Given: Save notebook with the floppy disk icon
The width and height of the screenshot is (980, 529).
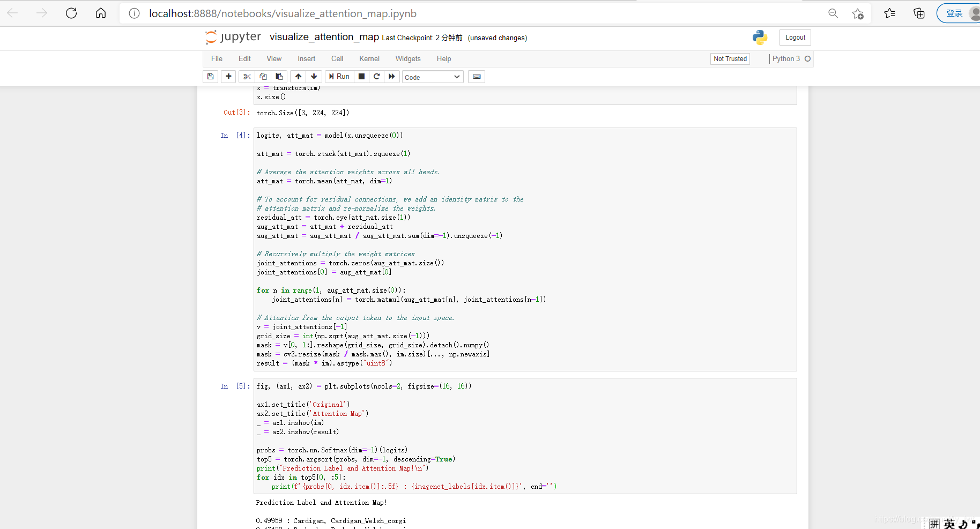Looking at the screenshot, I should (211, 77).
